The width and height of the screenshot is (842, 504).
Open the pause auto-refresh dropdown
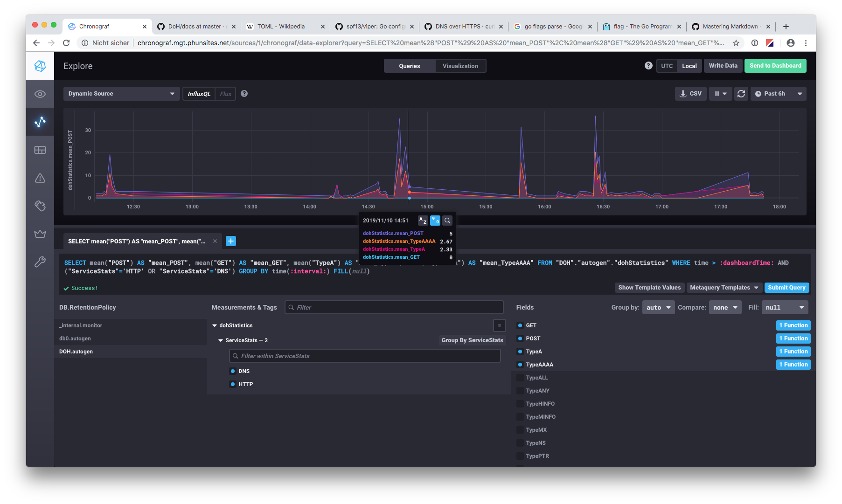pyautogui.click(x=721, y=94)
